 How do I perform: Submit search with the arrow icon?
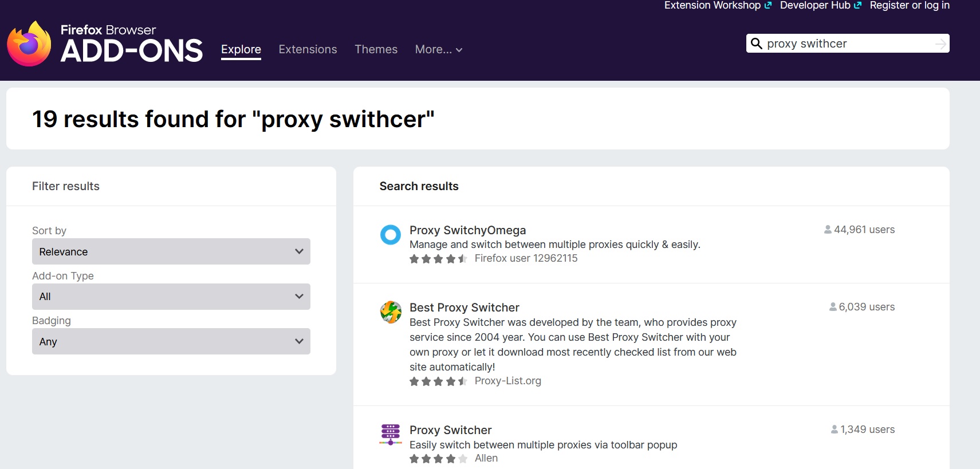coord(940,44)
